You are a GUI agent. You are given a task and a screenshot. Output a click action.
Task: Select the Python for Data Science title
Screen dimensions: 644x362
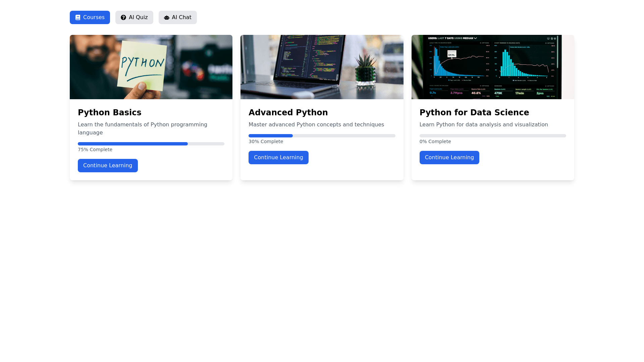pos(474,113)
